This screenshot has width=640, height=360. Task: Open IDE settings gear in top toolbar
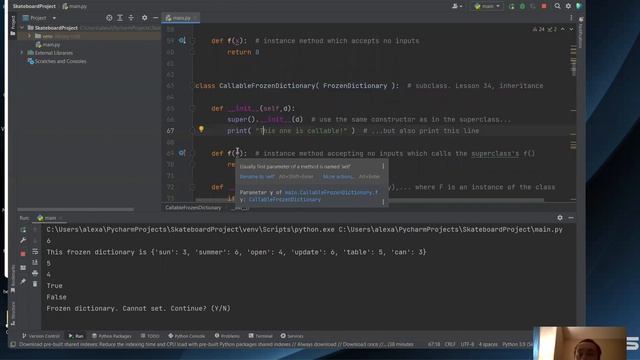pos(568,6)
